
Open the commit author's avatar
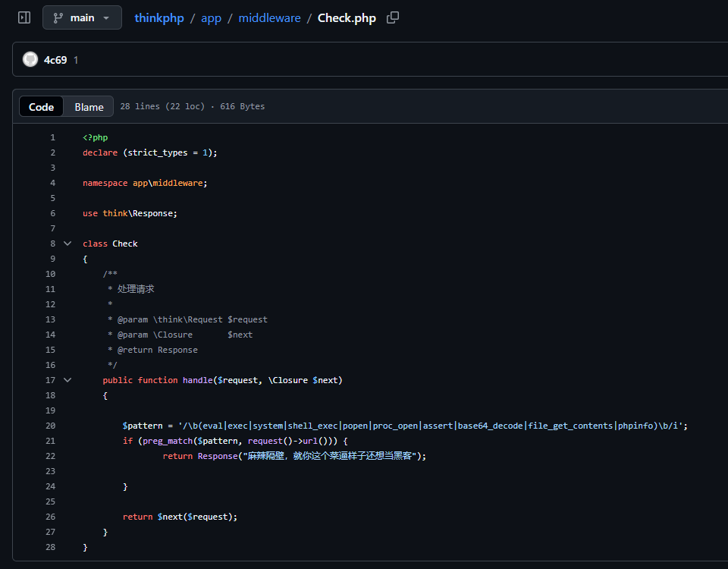30,59
